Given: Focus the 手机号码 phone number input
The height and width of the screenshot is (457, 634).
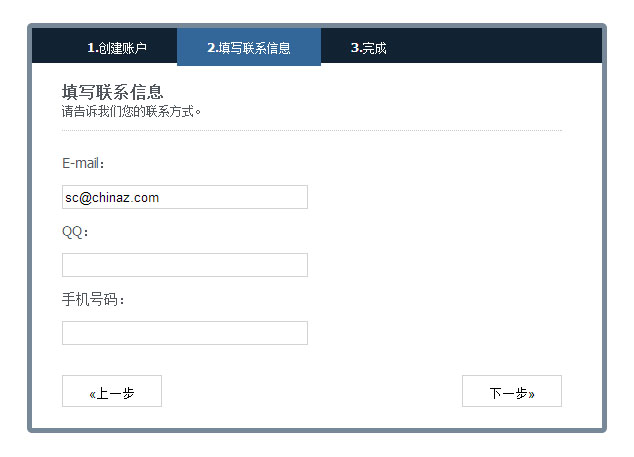Looking at the screenshot, I should [184, 333].
